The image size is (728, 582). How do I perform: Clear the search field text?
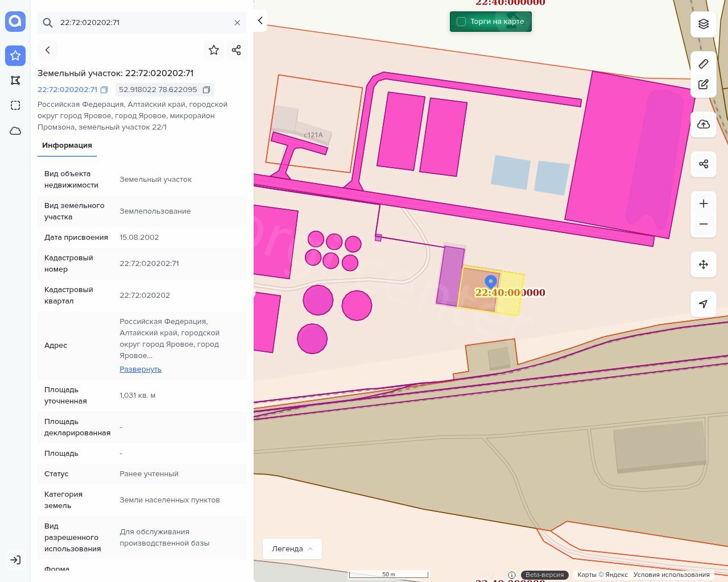tap(237, 23)
